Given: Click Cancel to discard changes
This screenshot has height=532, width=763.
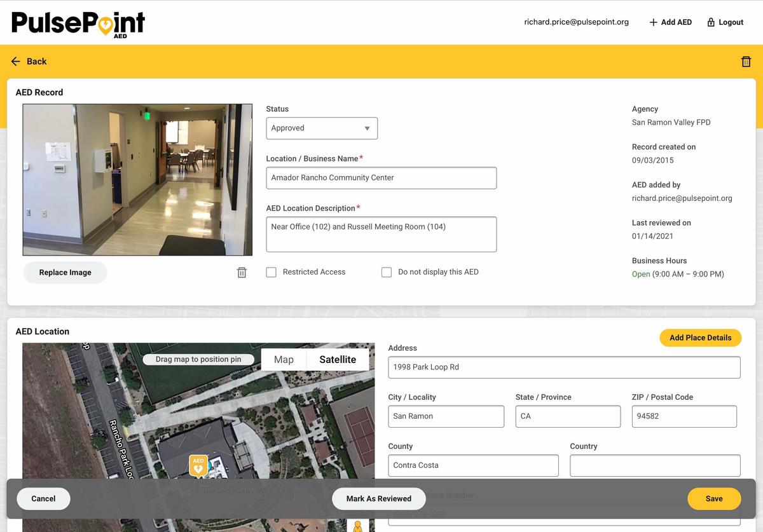Looking at the screenshot, I should coord(43,498).
